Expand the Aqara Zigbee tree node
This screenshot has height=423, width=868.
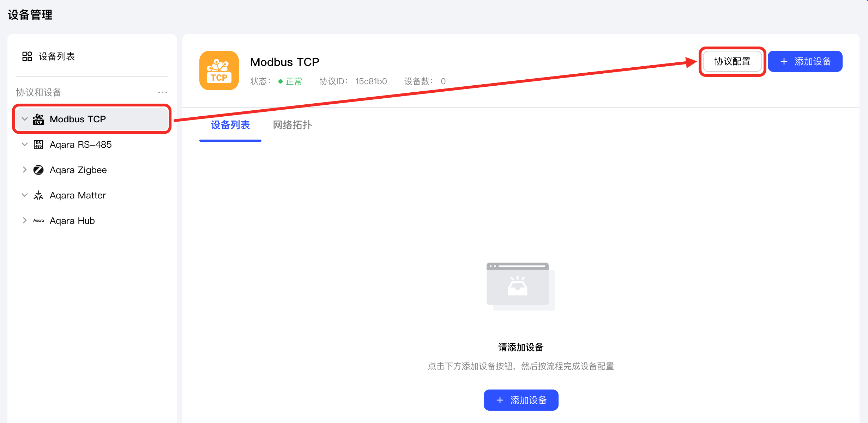[x=25, y=170]
